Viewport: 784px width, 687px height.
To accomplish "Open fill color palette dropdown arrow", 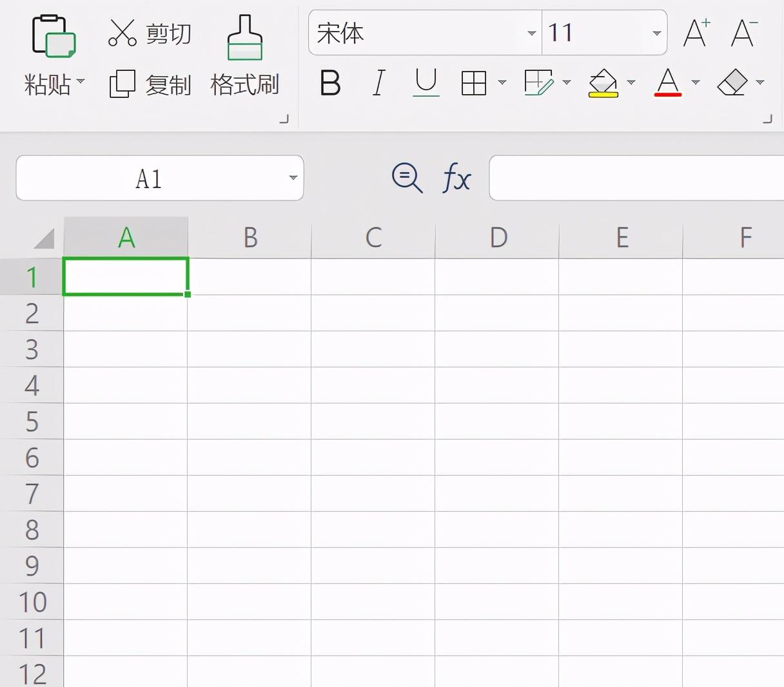I will tap(631, 82).
